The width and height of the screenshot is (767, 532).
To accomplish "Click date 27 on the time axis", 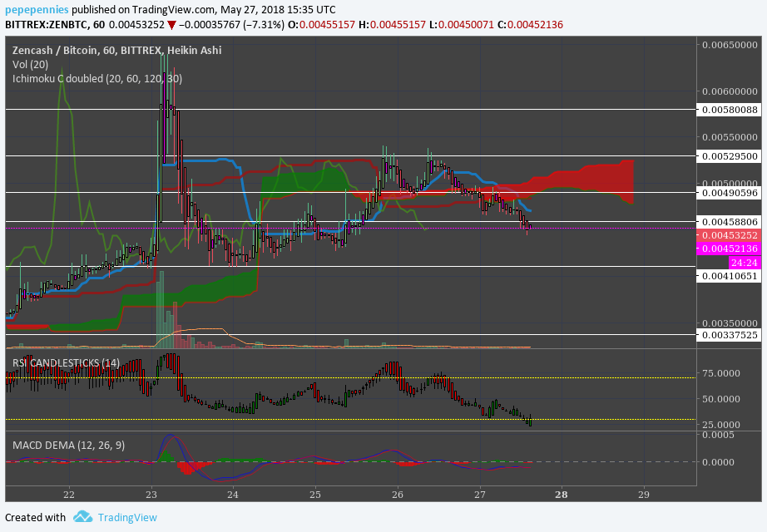I will pos(480,495).
